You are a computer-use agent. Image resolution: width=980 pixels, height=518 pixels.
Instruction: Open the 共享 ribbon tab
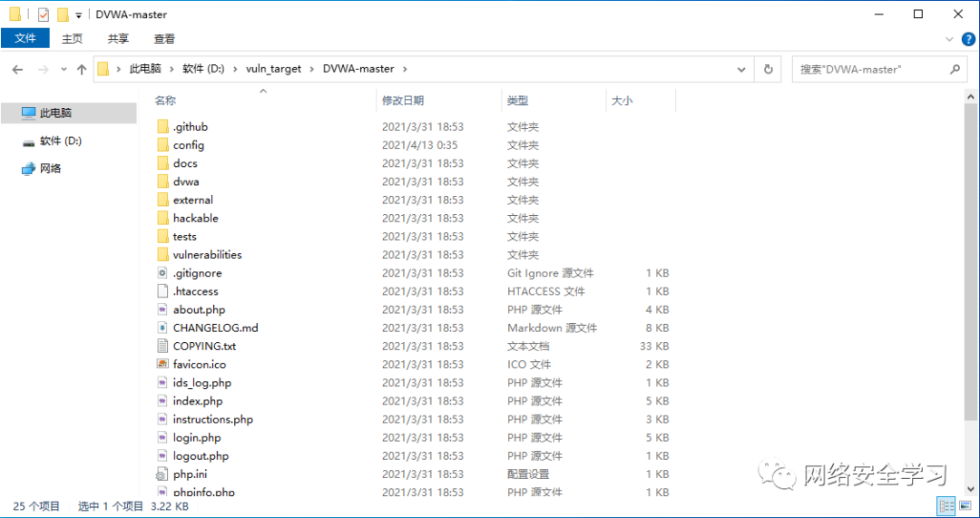tap(118, 38)
